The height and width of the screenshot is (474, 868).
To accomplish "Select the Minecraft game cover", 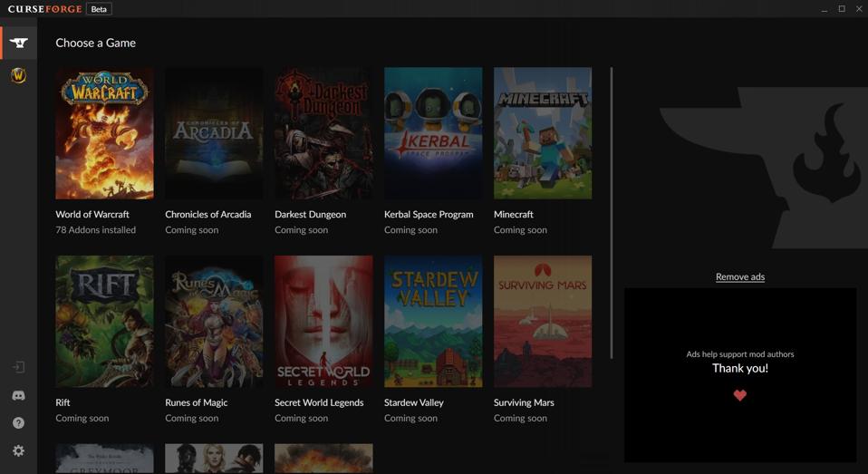I will click(x=542, y=133).
